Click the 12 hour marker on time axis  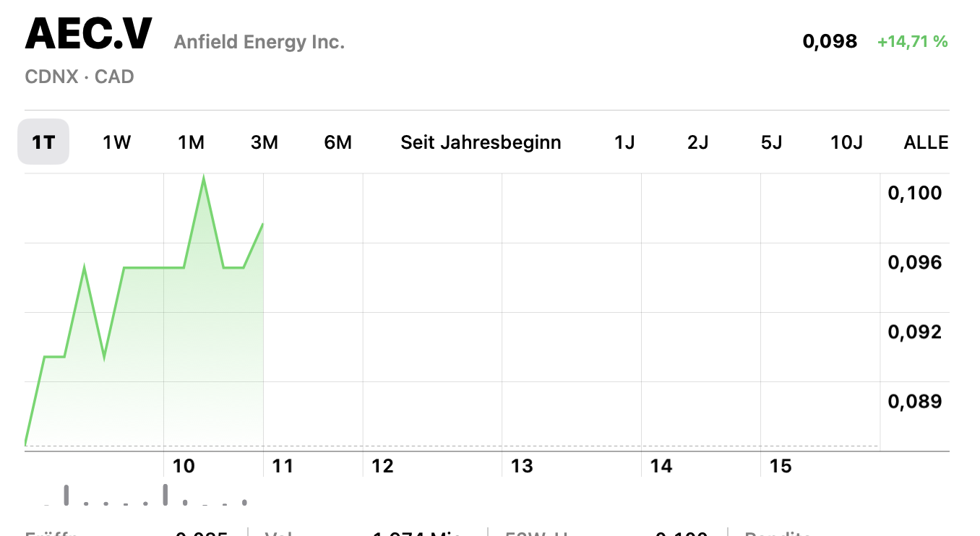click(382, 466)
